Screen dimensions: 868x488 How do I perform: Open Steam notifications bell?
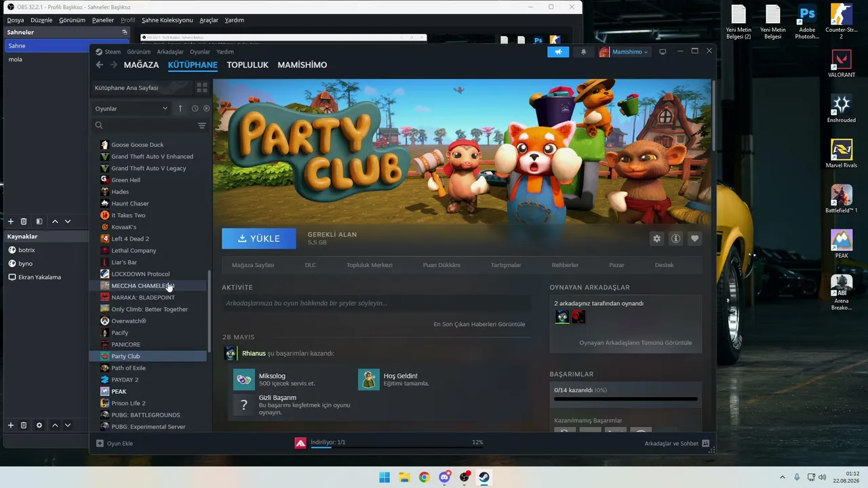coord(583,52)
